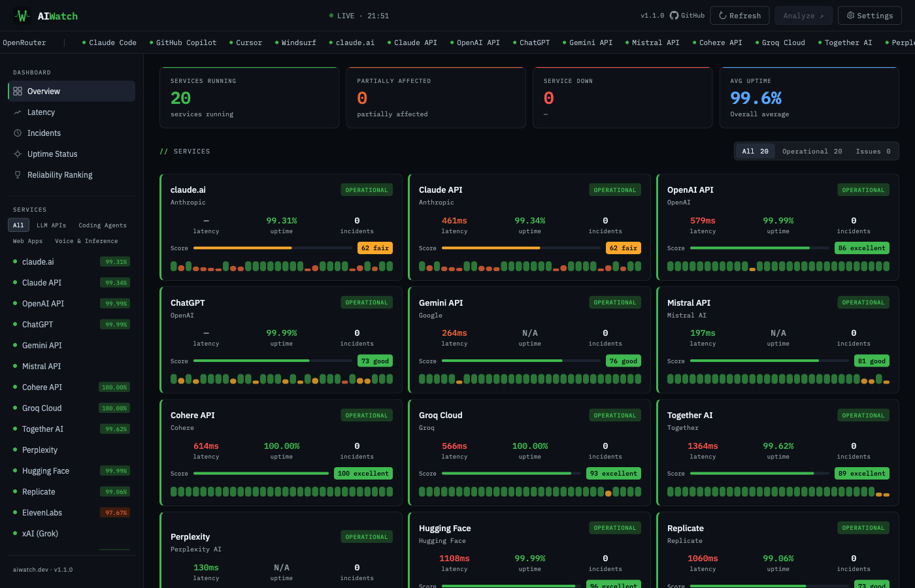Image resolution: width=915 pixels, height=588 pixels.
Task: Filter services by Issues 0
Action: (x=873, y=151)
